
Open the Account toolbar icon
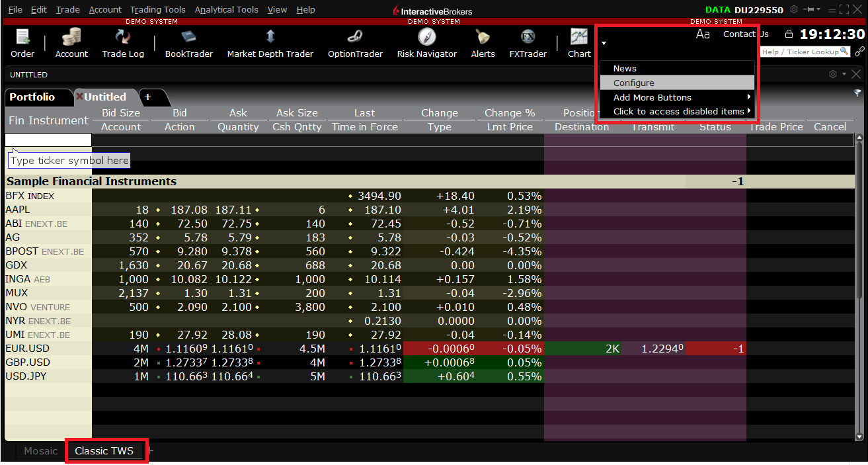pos(71,44)
